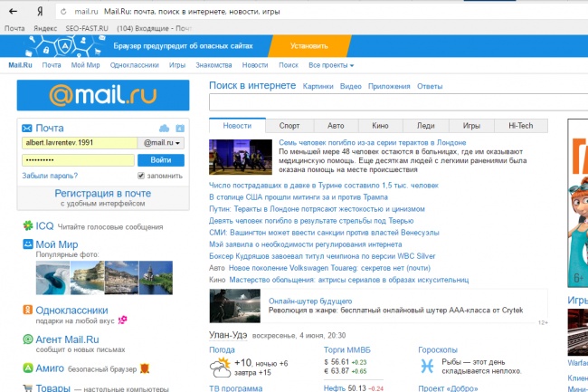The image size is (588, 392).
Task: Open the cloud icon in the Почта box
Action: [165, 129]
